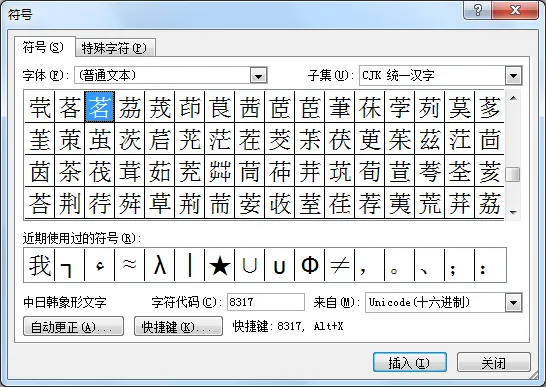Select the 荔 character cell
The height and width of the screenshot is (387, 546).
point(489,203)
